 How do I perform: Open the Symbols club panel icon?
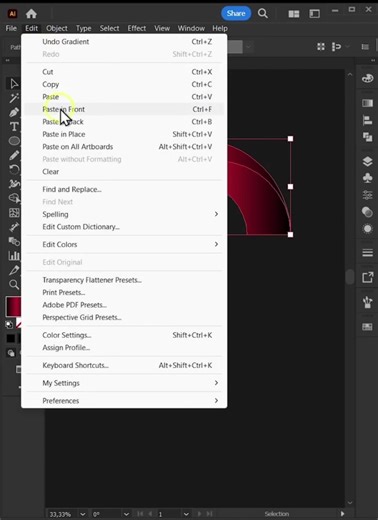(x=367, y=178)
